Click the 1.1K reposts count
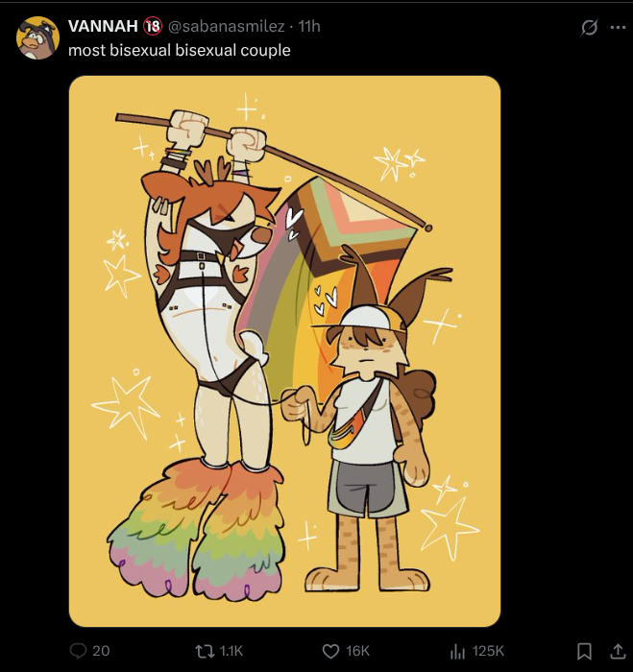Image resolution: width=633 pixels, height=672 pixels. tap(231, 652)
